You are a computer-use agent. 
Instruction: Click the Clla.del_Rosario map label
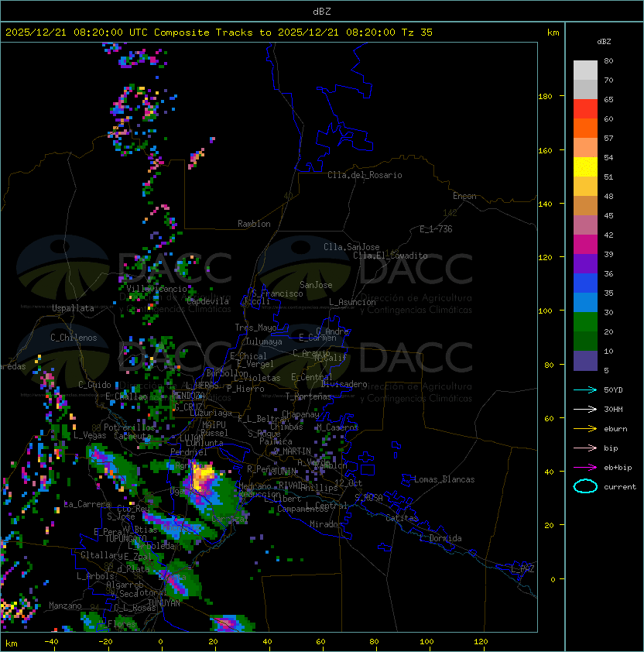pyautogui.click(x=365, y=175)
